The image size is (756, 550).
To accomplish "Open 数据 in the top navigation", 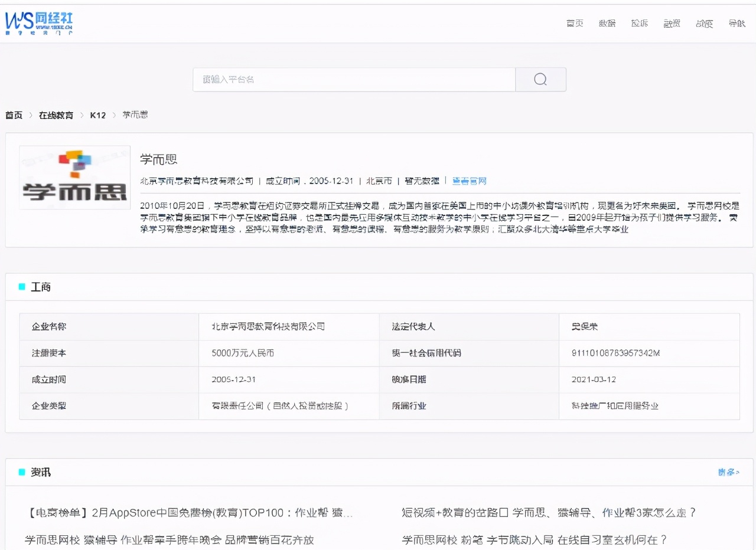I will point(607,24).
